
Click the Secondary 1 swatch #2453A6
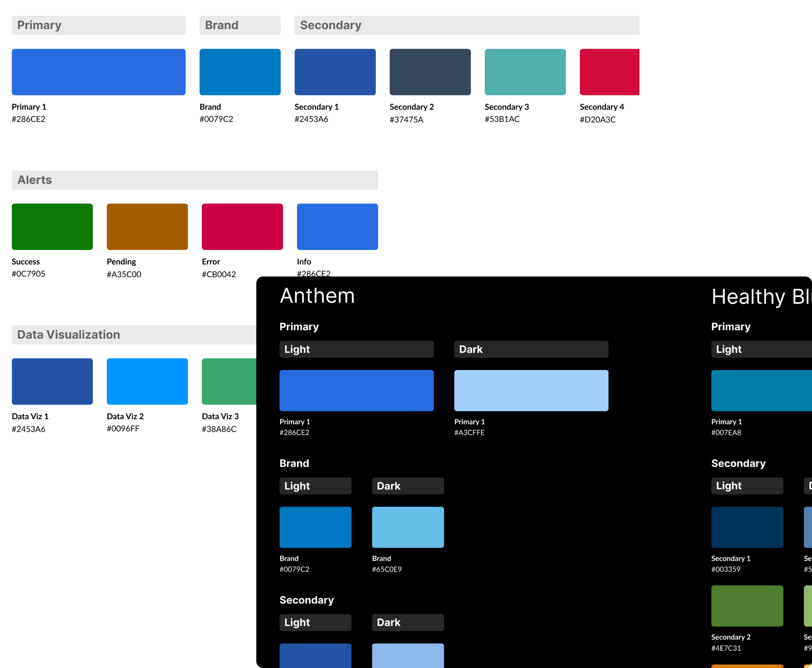click(335, 72)
